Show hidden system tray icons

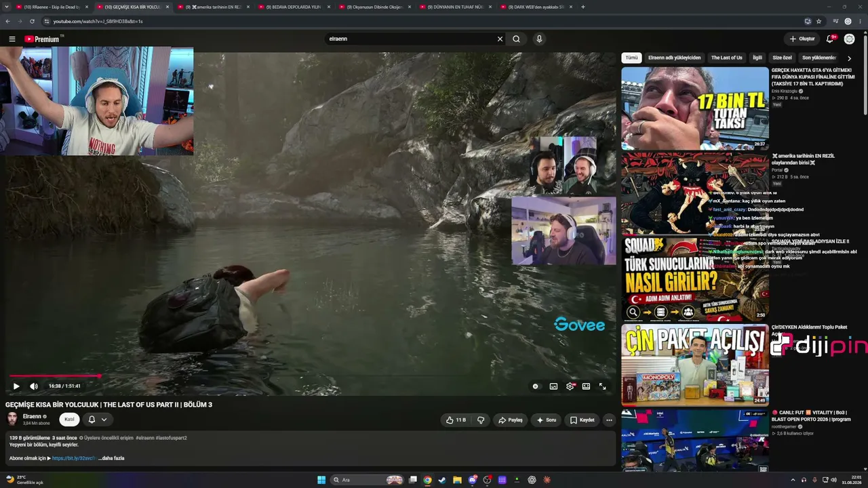(792, 480)
